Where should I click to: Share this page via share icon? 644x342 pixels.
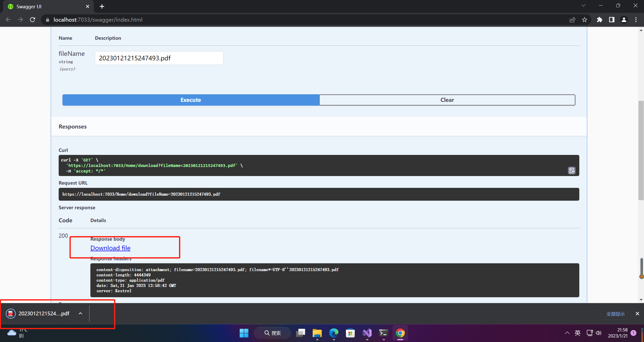pos(572,20)
